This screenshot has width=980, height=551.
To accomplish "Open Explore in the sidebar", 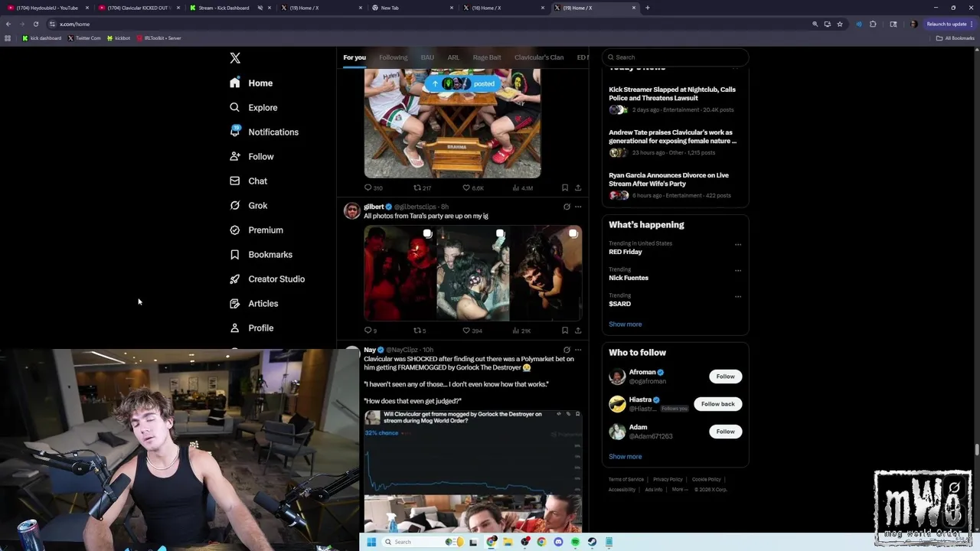I will (x=253, y=107).
